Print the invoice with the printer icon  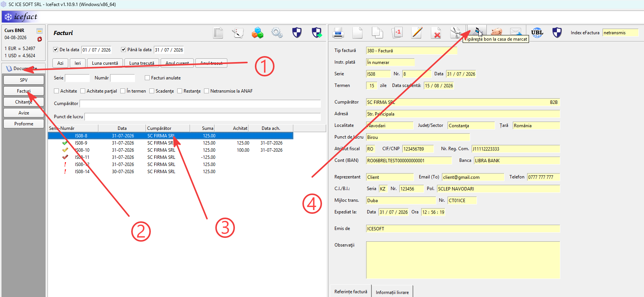[338, 33]
